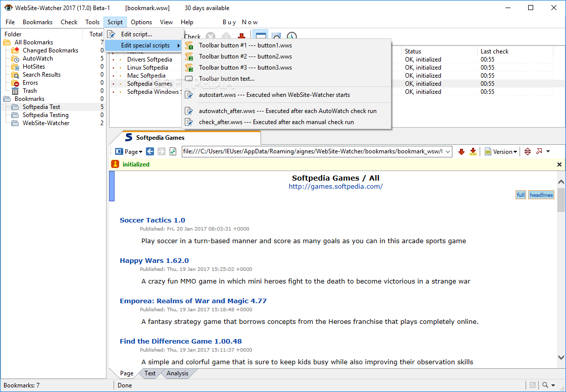Open the Tools menu
The width and height of the screenshot is (566, 392).
point(92,22)
